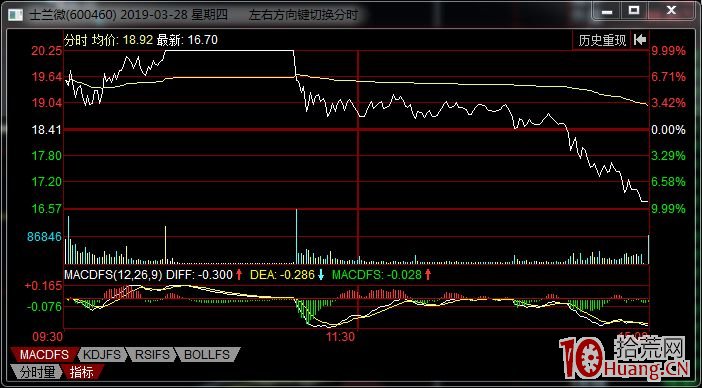
Task: Select the RSIFS indicator tab
Action: pos(152,355)
